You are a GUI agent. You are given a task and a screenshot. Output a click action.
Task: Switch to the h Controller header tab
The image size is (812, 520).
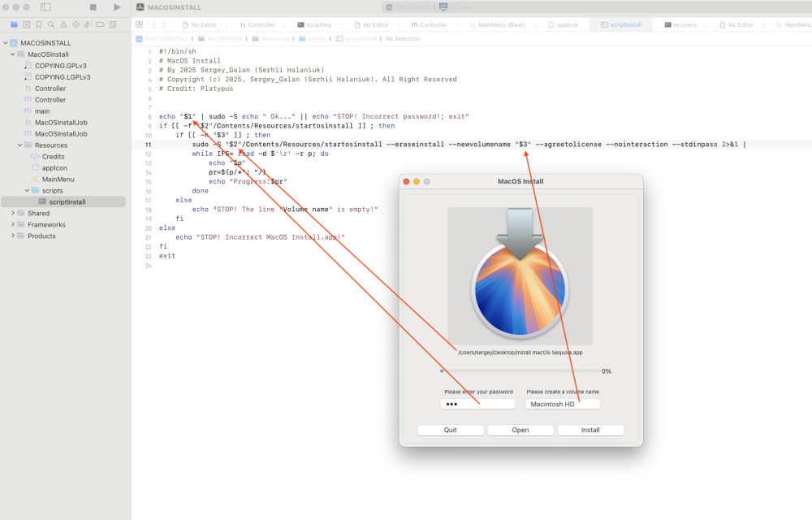[x=257, y=24]
